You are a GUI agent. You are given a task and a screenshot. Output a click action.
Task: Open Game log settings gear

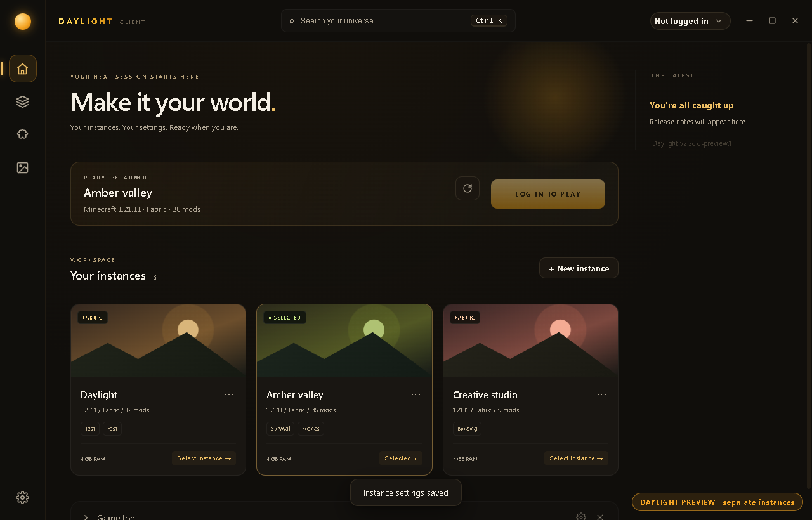tap(580, 517)
